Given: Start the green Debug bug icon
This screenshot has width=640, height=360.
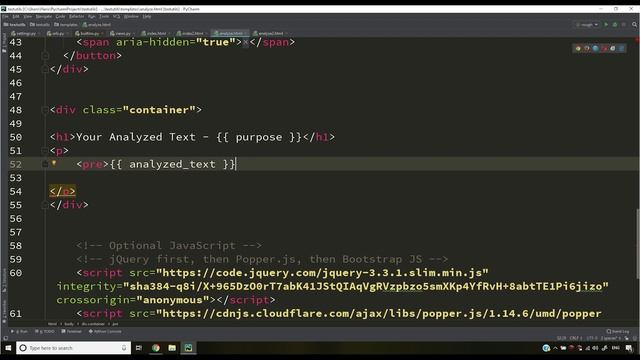Looking at the screenshot, I should tap(615, 24).
